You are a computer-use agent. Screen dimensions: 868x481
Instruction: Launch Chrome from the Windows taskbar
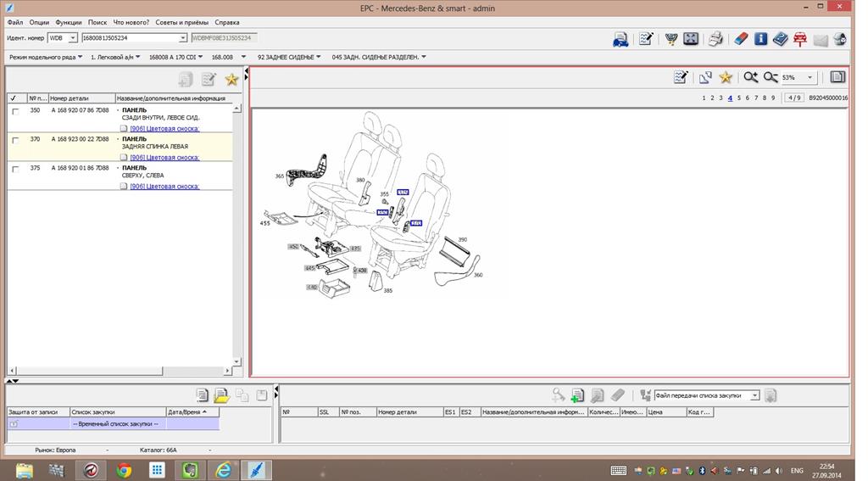click(124, 470)
